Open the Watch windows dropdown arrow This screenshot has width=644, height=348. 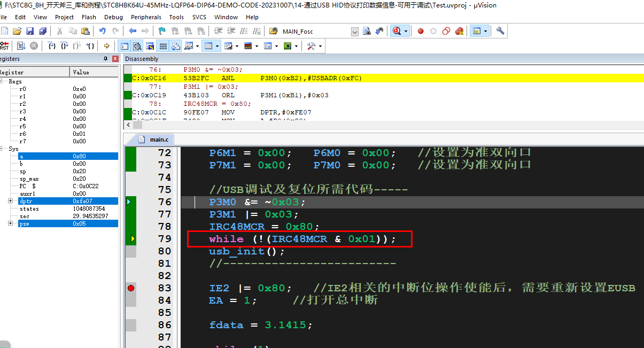point(198,47)
